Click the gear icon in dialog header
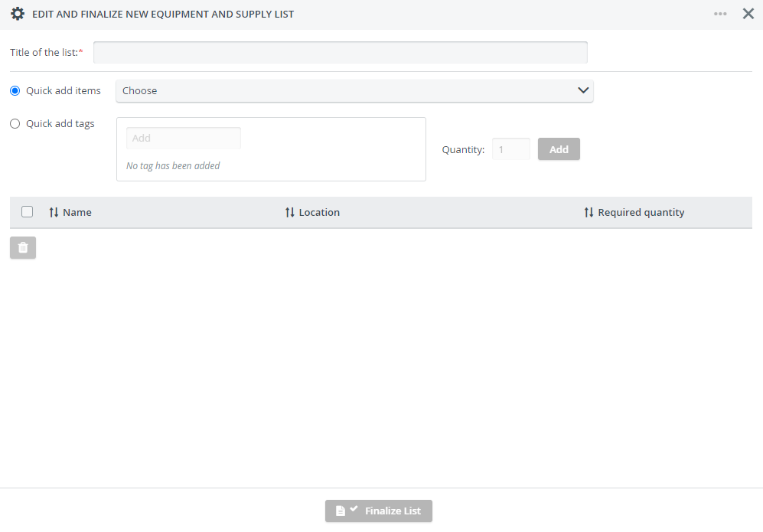The width and height of the screenshot is (763, 532). [18, 14]
